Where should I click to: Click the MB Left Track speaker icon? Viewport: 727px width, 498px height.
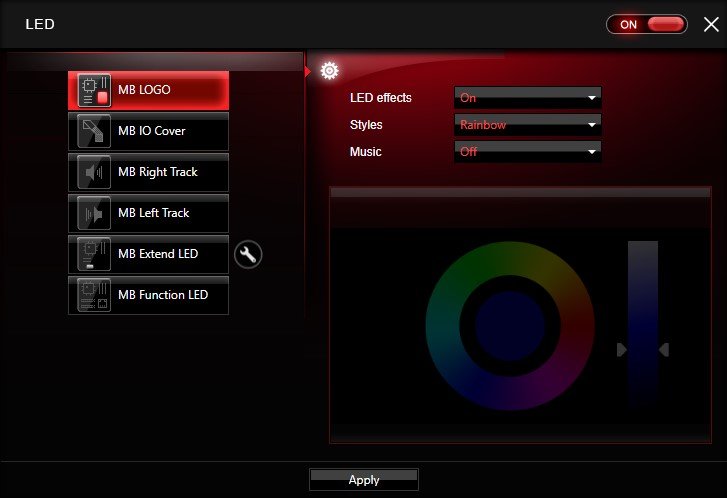click(x=94, y=213)
